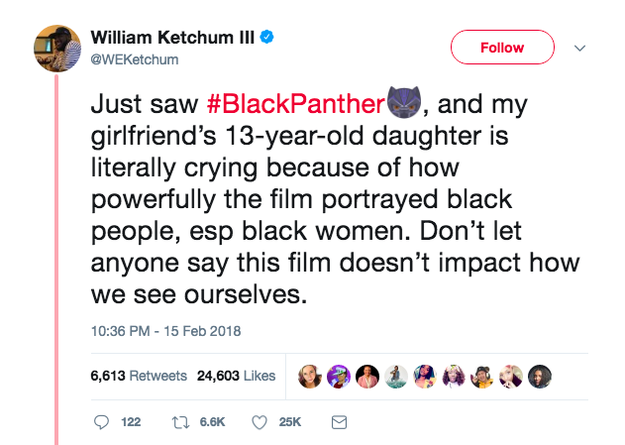
Task: Open the #BlackPanther hashtag link
Action: coord(297,104)
